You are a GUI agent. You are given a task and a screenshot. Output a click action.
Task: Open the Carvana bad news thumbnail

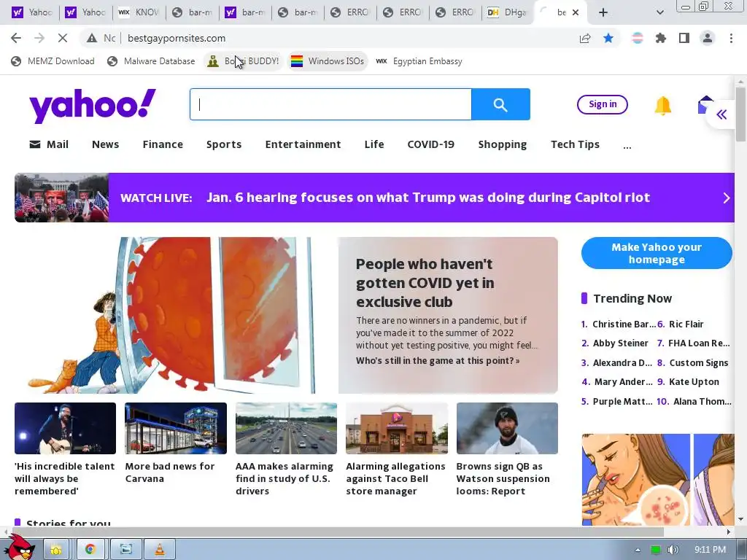click(176, 428)
